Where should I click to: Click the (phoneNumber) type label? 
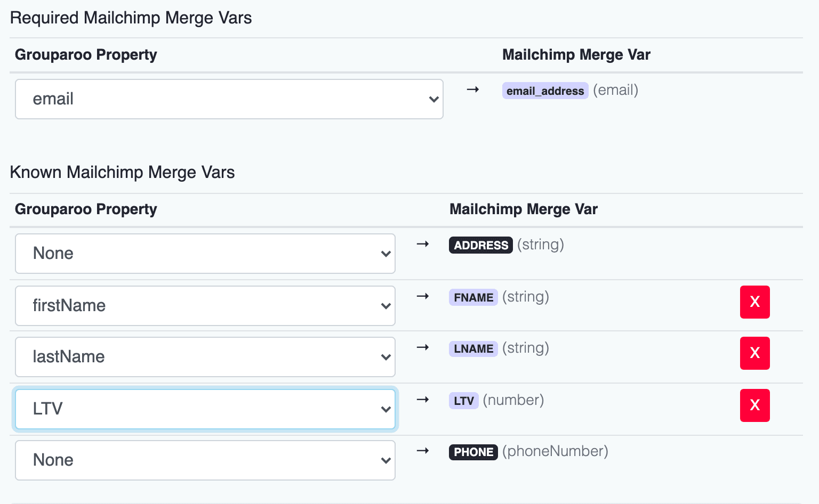point(555,451)
